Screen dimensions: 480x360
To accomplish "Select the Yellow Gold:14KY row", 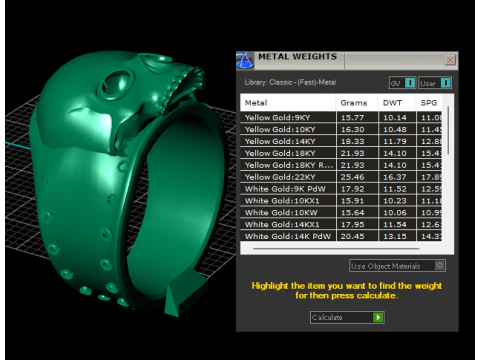I will coord(341,141).
